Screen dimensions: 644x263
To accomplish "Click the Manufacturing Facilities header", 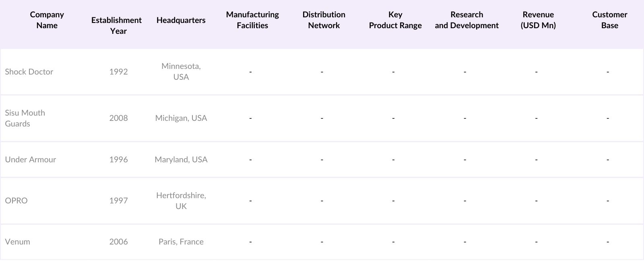I will click(252, 20).
